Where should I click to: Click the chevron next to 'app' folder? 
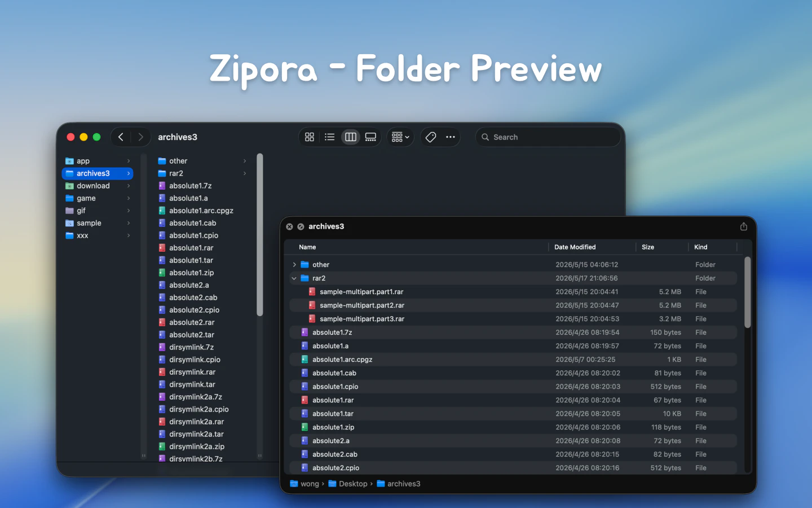tap(129, 161)
